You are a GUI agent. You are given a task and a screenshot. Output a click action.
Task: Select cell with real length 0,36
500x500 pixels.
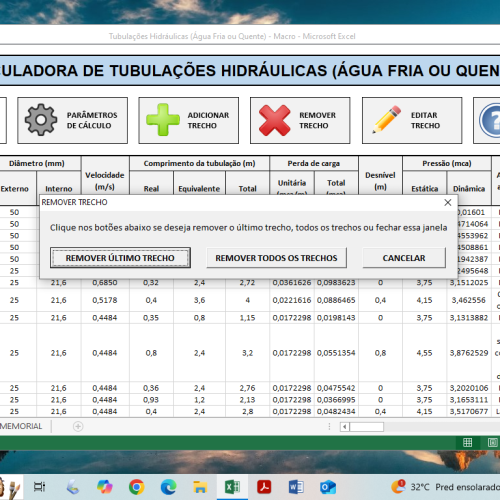(x=151, y=388)
